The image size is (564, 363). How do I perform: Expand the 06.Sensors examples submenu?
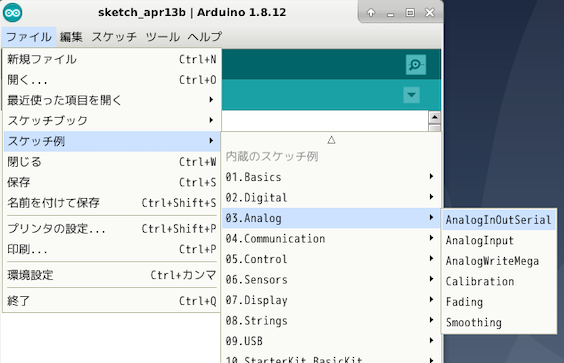[330, 280]
